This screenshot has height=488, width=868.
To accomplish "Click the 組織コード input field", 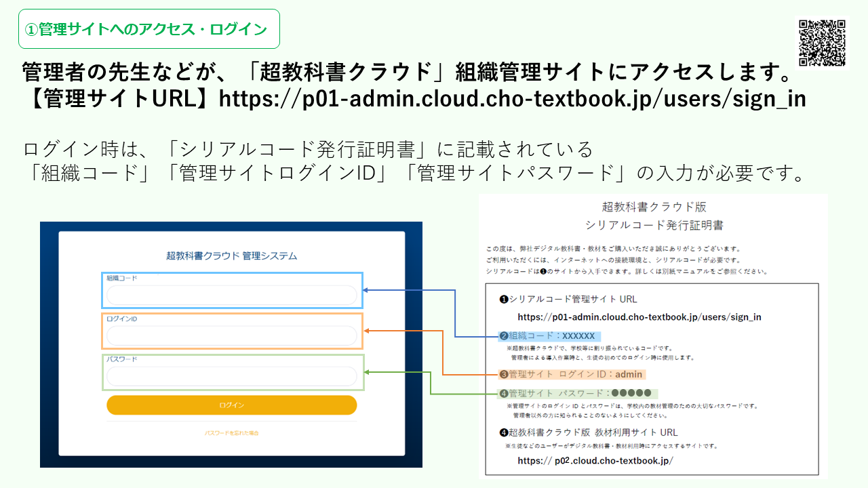I will [231, 295].
